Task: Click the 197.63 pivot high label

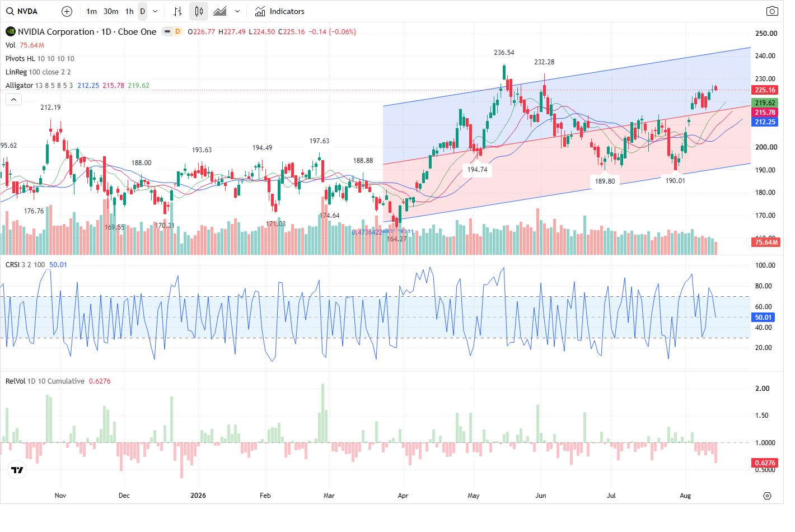Action: tap(319, 141)
